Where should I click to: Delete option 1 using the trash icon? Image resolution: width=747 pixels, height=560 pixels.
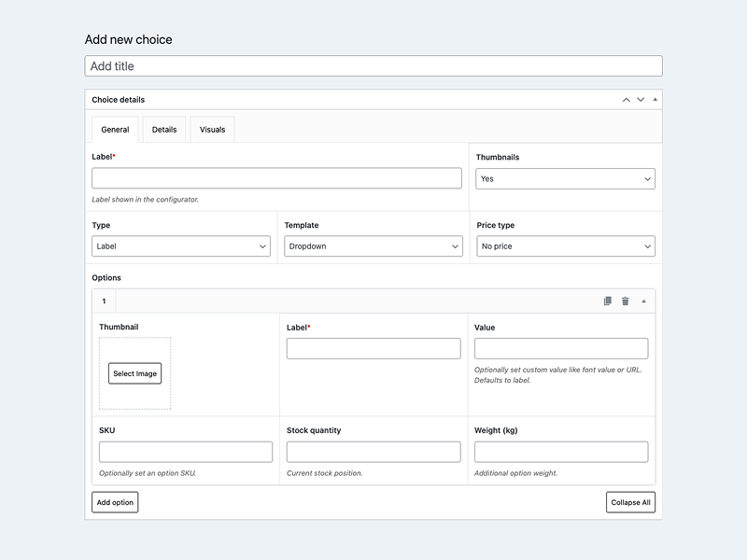(x=626, y=301)
